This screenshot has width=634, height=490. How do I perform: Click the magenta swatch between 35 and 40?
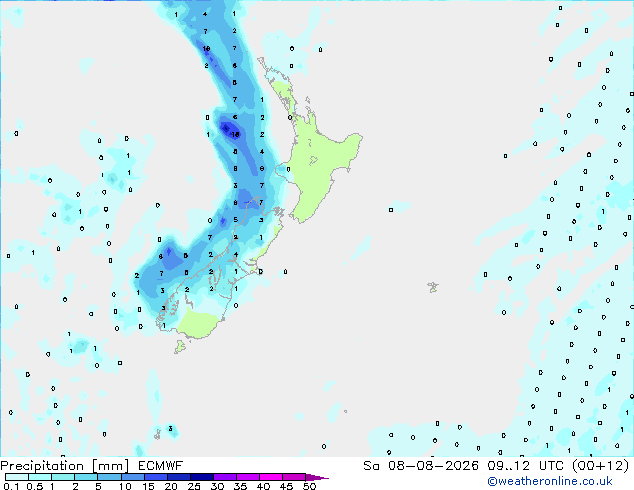click(x=248, y=477)
